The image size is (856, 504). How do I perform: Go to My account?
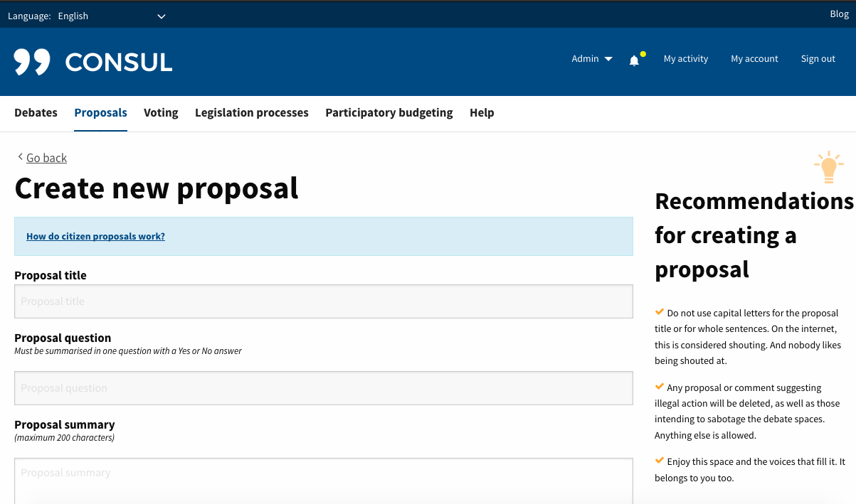754,59
